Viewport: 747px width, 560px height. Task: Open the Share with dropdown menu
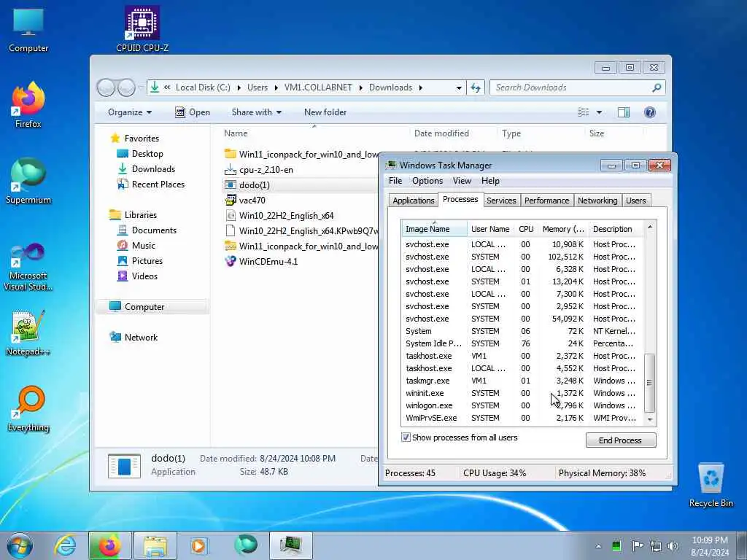pos(256,112)
